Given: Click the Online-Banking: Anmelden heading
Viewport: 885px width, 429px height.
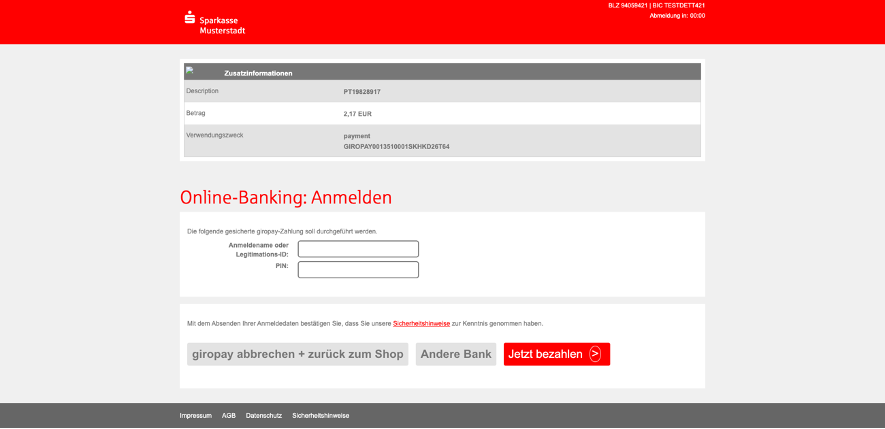Looking at the screenshot, I should click(x=286, y=198).
